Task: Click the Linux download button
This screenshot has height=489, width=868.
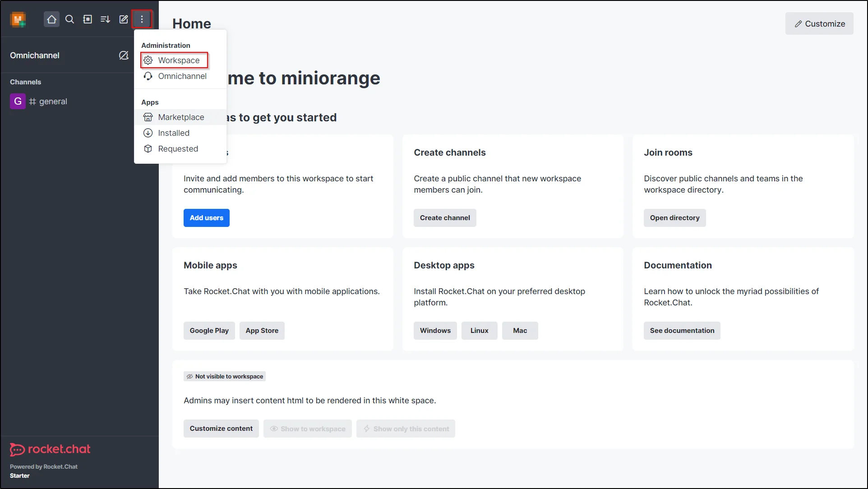Action: (479, 331)
